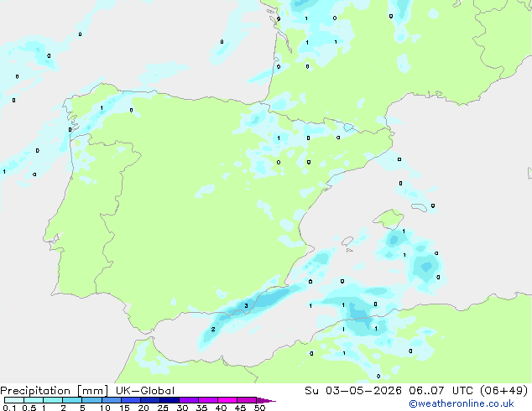
Task: Click the '50' legend scale label
Action: (260, 408)
